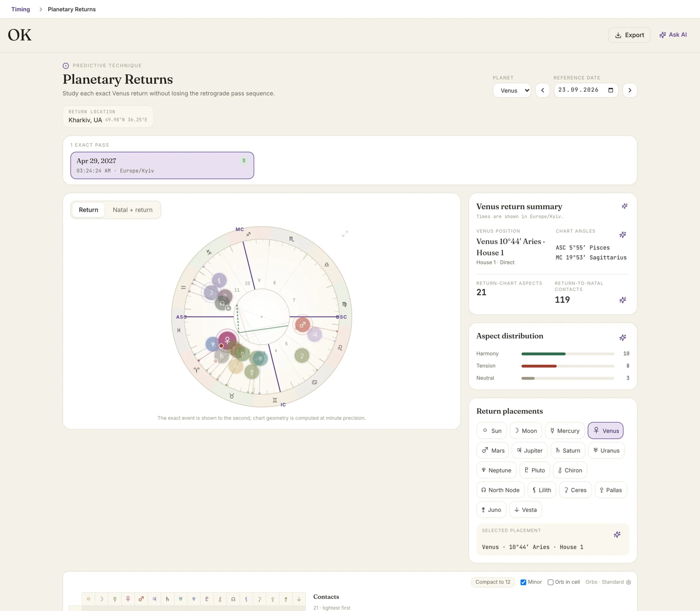Click the Mars glyph on the chart wheel
The height and width of the screenshot is (611, 700).
[x=302, y=325]
